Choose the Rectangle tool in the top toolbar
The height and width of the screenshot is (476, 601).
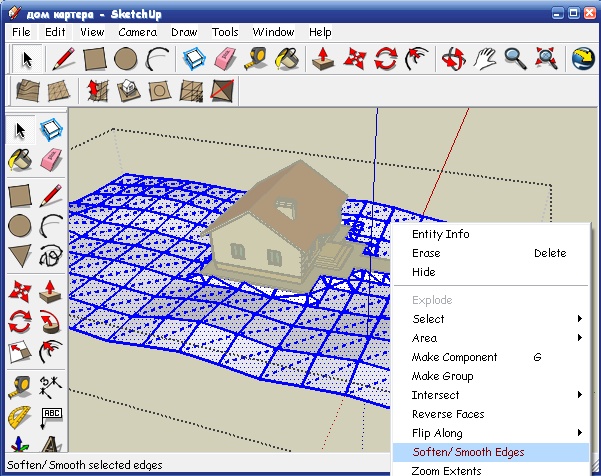point(94,59)
